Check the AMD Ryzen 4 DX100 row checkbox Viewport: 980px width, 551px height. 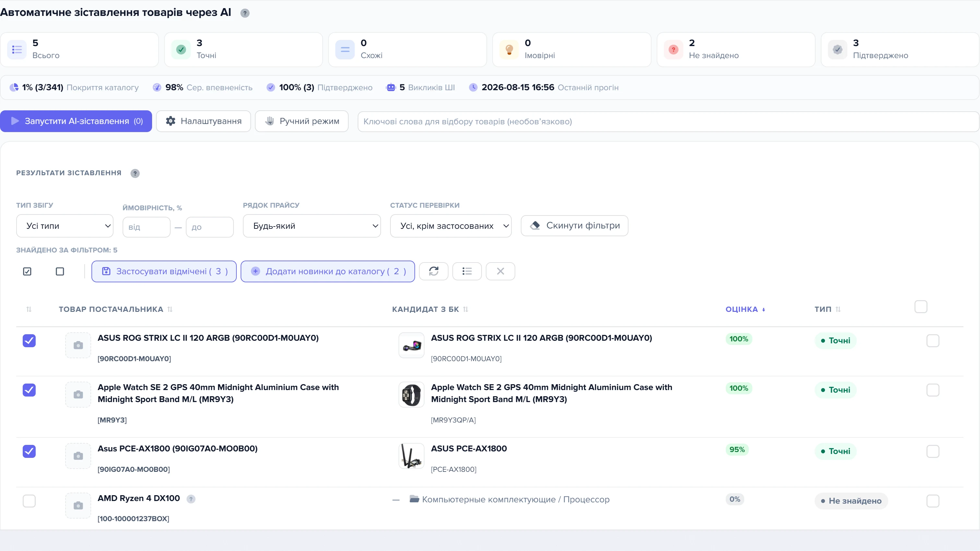pyautogui.click(x=29, y=501)
